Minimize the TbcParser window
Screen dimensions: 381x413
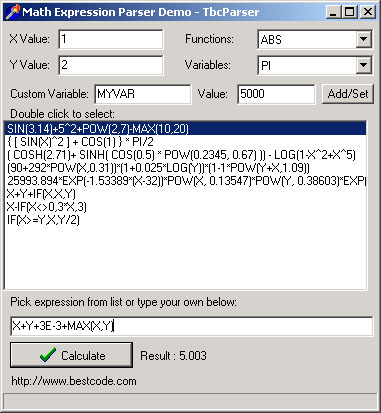333,12
